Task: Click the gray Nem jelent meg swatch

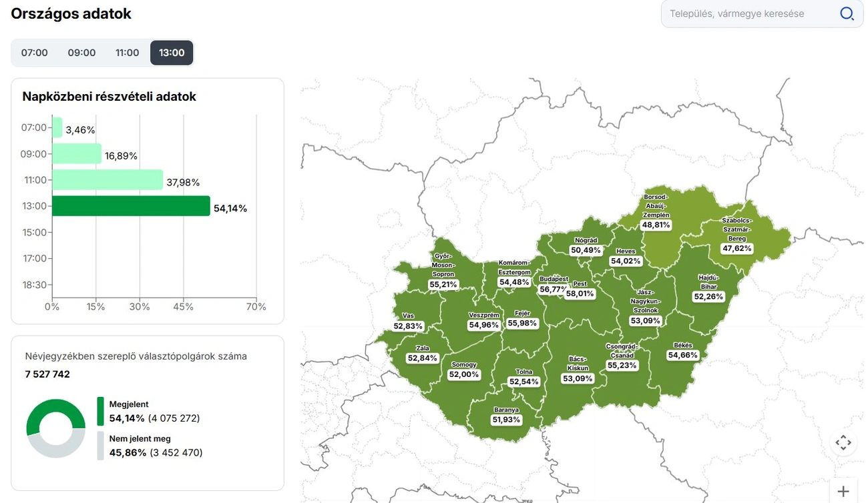Action: 101,446
